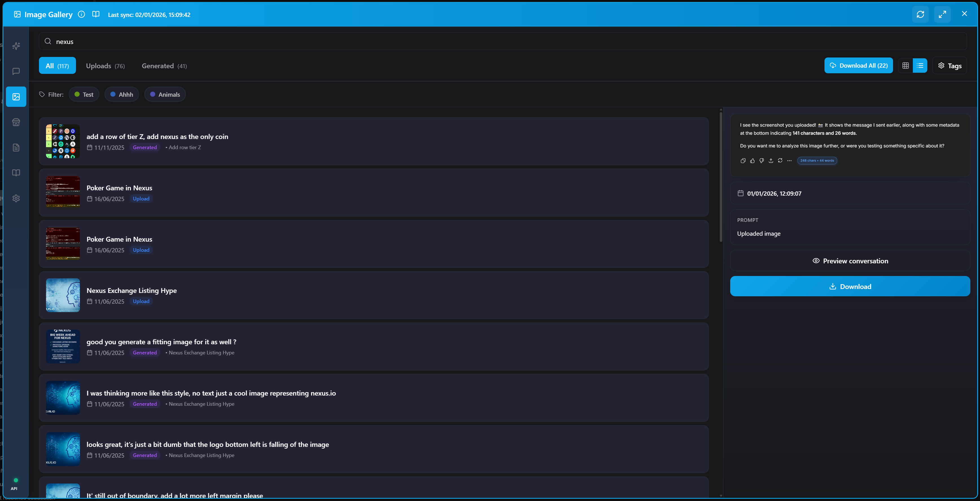Click Download All to save 22 images
980x501 pixels.
click(x=859, y=65)
